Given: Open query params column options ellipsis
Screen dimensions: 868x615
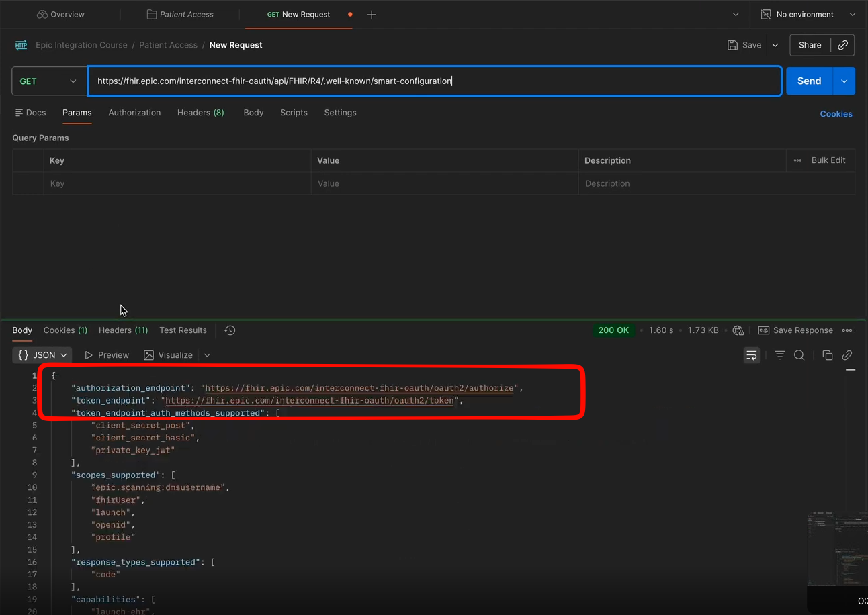Looking at the screenshot, I should tap(797, 160).
